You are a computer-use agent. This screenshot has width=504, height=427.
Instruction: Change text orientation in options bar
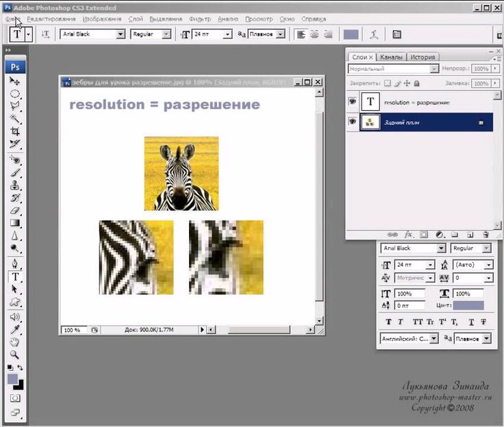[45, 34]
